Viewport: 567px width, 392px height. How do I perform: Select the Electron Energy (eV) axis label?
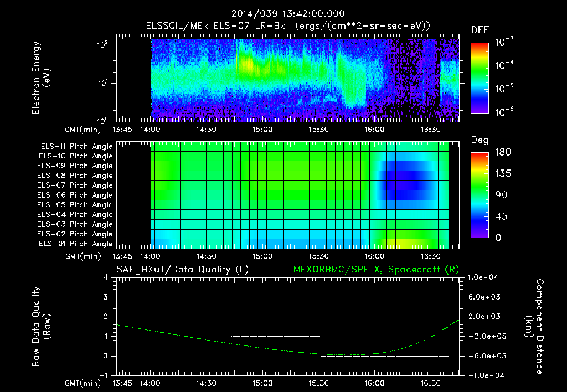pos(41,78)
